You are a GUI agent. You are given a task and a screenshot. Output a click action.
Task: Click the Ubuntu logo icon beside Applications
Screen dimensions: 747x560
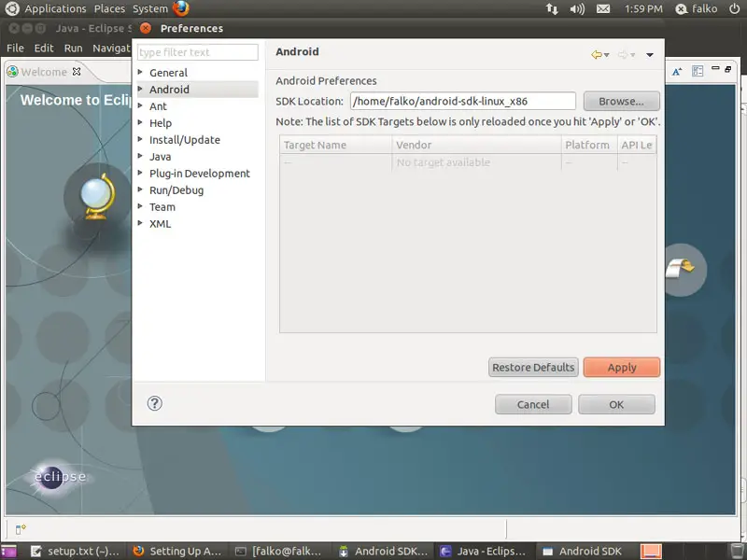click(12, 8)
